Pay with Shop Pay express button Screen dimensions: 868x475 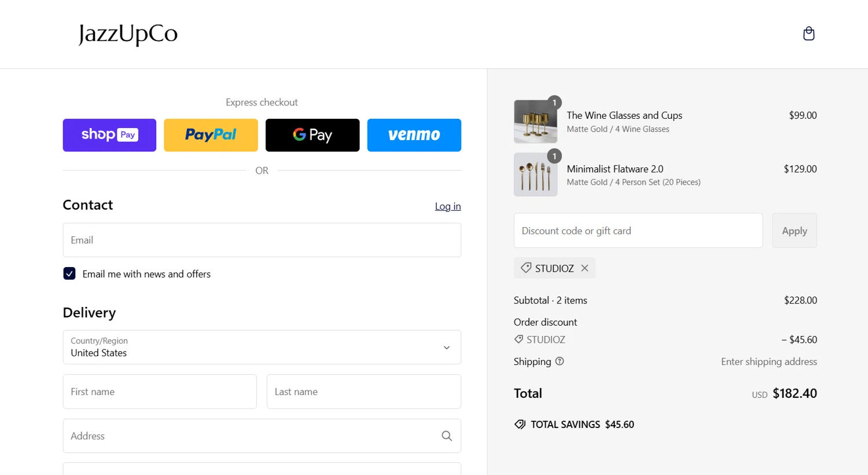pos(109,135)
